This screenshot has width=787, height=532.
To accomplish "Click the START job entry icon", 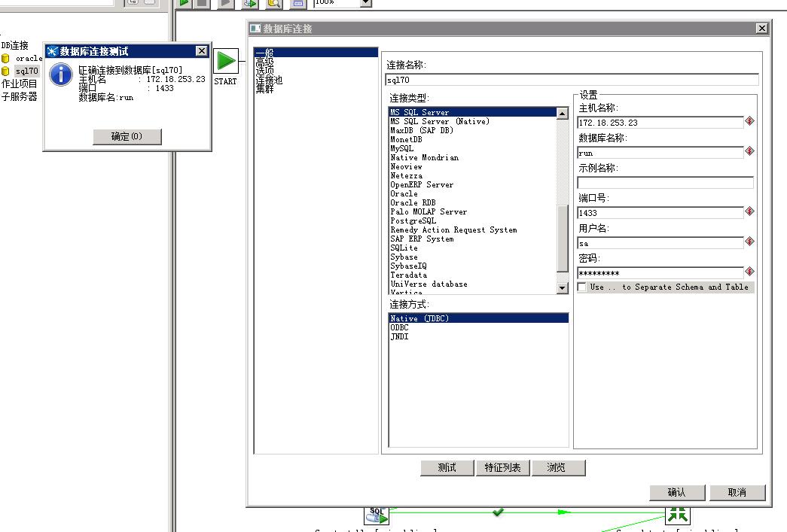I will (x=226, y=61).
